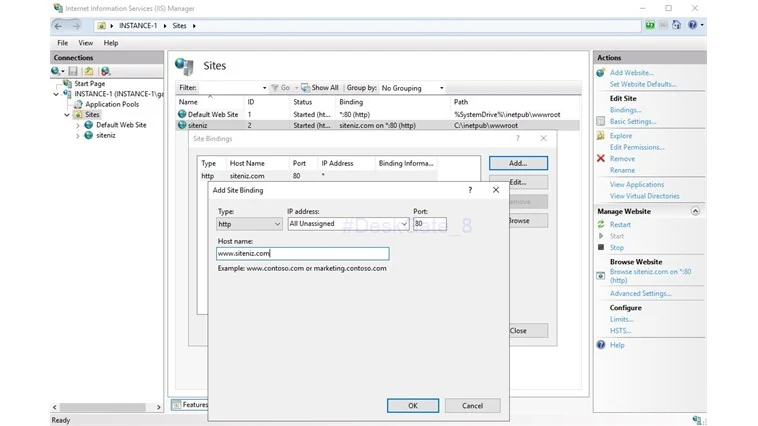Click the Show All filter icon
The image size is (758, 426).
(x=305, y=88)
